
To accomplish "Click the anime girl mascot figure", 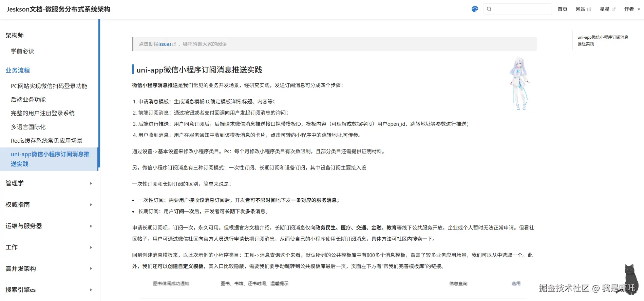I will (519, 83).
